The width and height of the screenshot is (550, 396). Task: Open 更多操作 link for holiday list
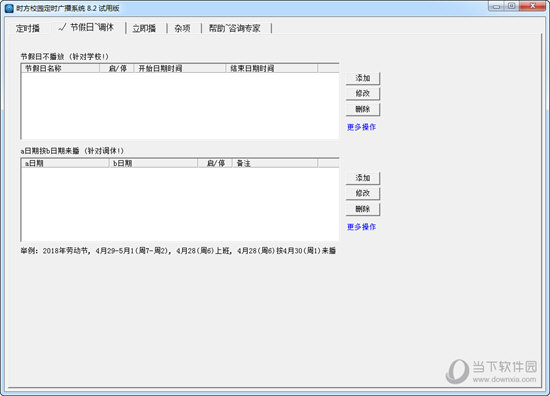coord(361,127)
